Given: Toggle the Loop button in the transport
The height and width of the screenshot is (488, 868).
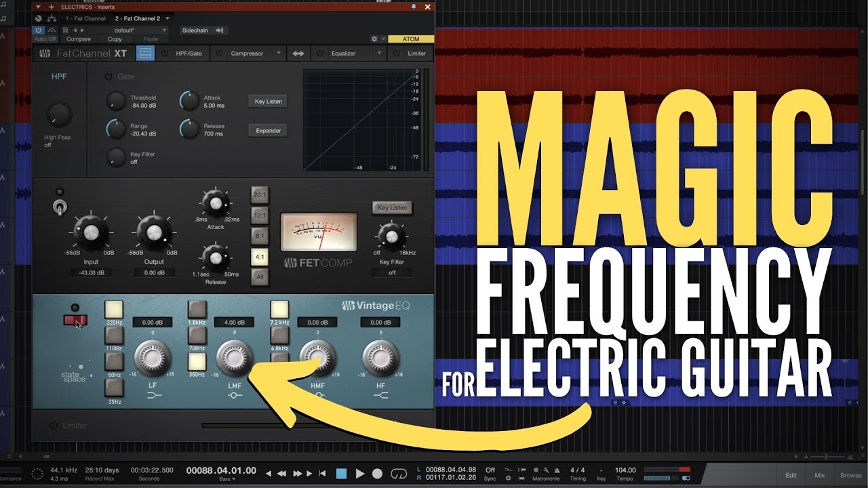Looking at the screenshot, I should 399,474.
